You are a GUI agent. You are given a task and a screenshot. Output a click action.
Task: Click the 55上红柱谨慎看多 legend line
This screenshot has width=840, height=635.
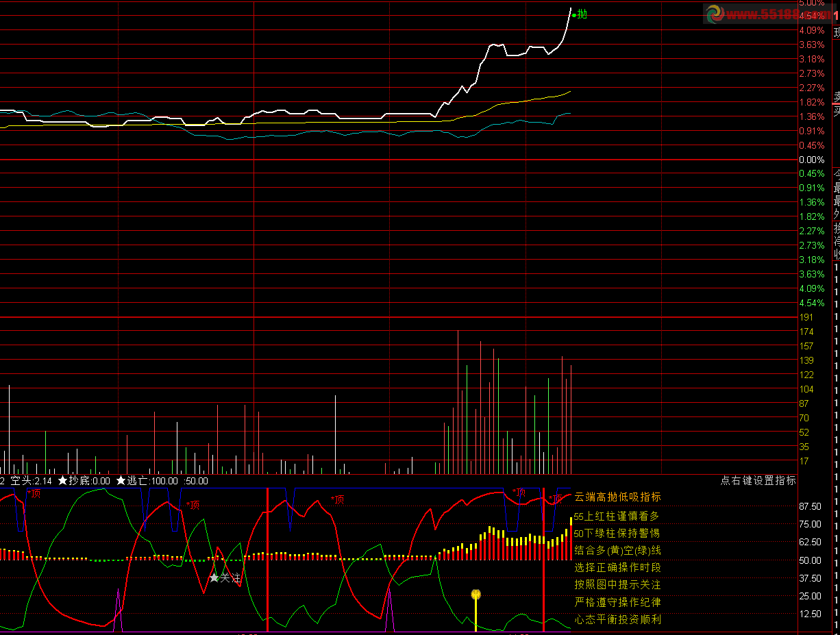(x=617, y=516)
